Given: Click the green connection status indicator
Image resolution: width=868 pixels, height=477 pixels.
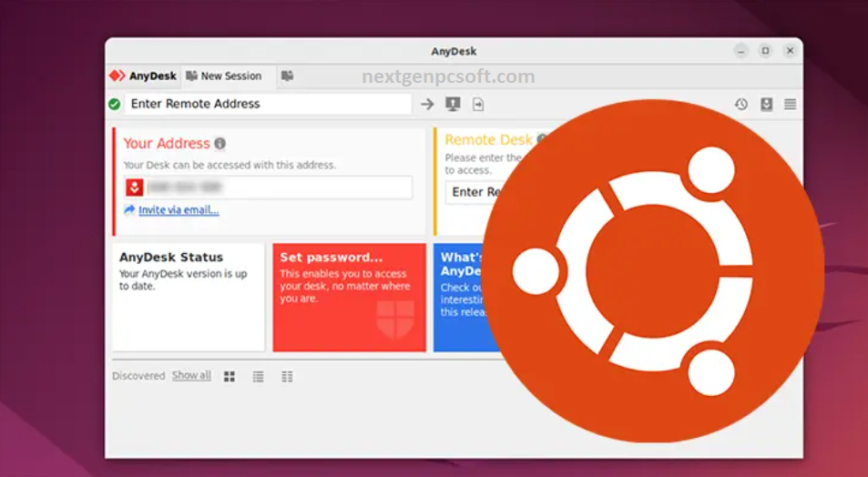Looking at the screenshot, I should point(115,105).
